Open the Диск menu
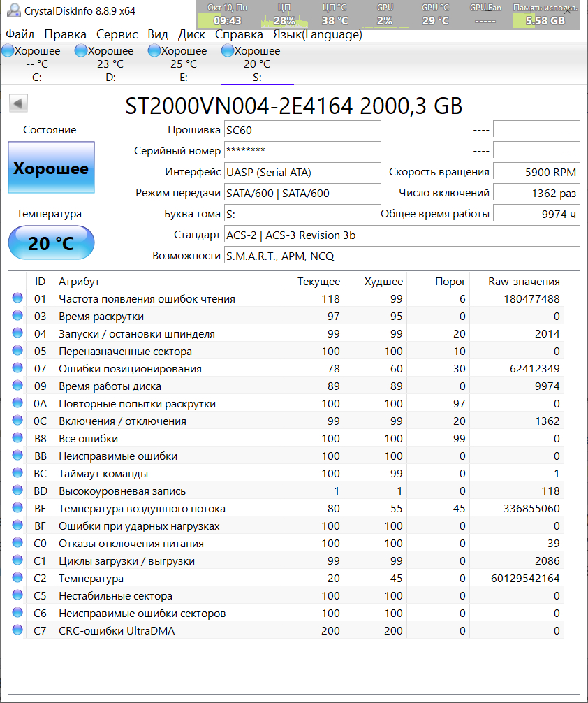The image size is (588, 703). point(191,34)
